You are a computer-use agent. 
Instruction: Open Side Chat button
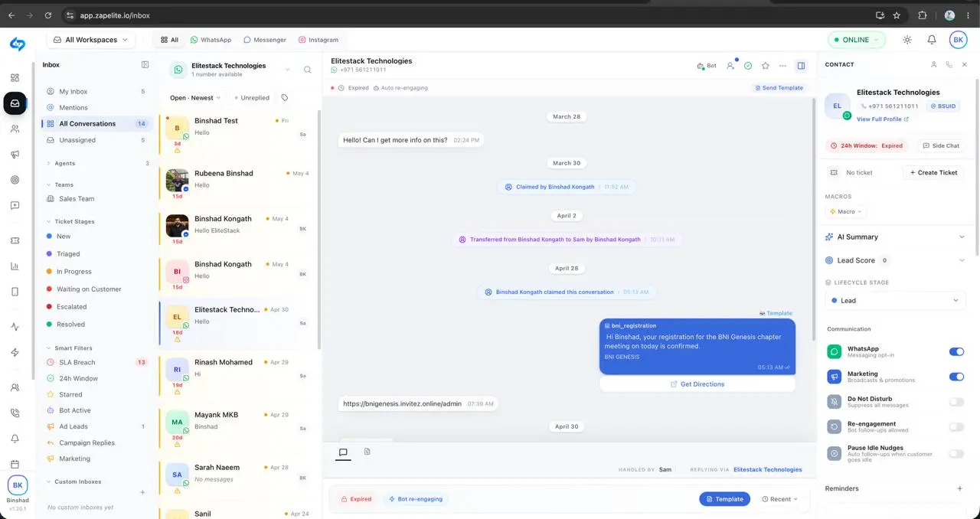click(940, 145)
